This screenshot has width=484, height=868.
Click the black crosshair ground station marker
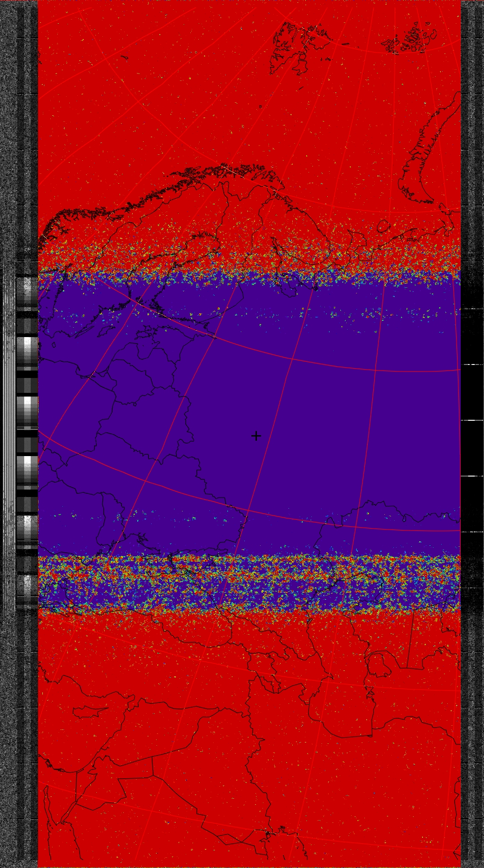click(x=256, y=436)
